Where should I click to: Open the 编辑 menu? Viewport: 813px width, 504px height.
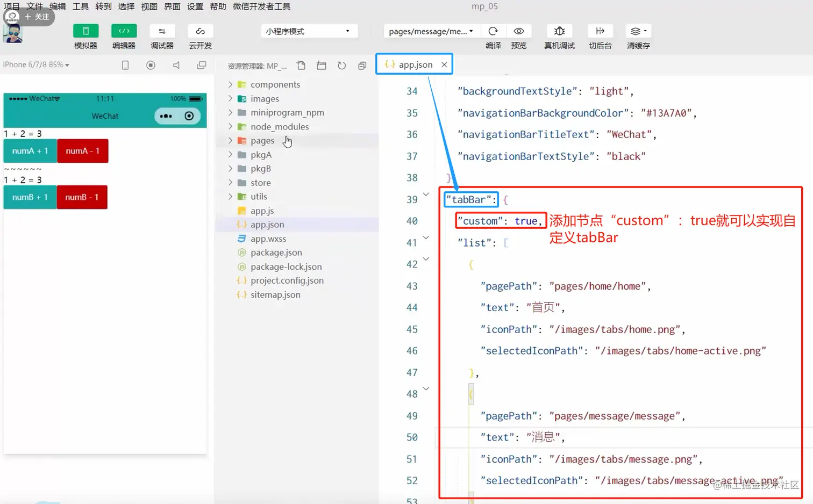pos(58,6)
